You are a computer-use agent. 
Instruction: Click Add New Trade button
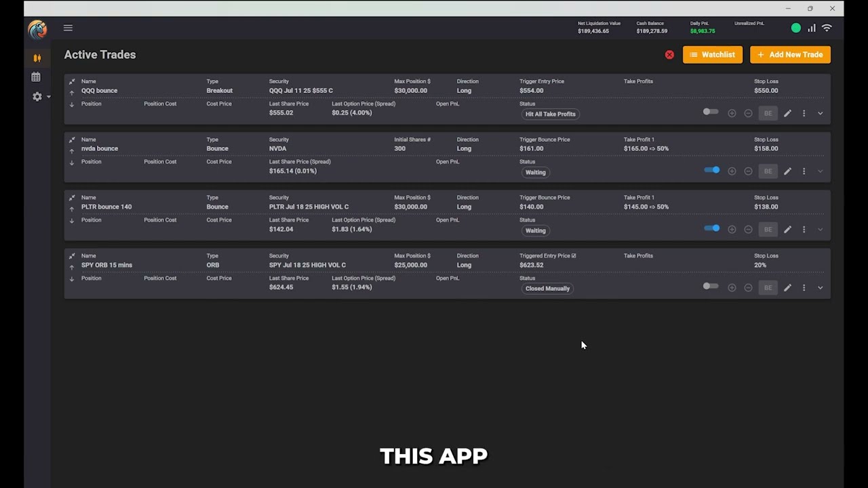click(790, 55)
